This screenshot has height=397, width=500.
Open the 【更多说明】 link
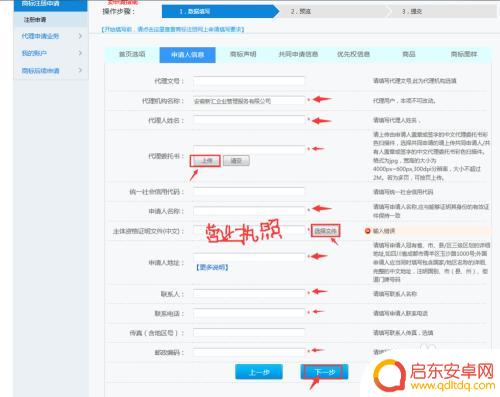tap(212, 267)
